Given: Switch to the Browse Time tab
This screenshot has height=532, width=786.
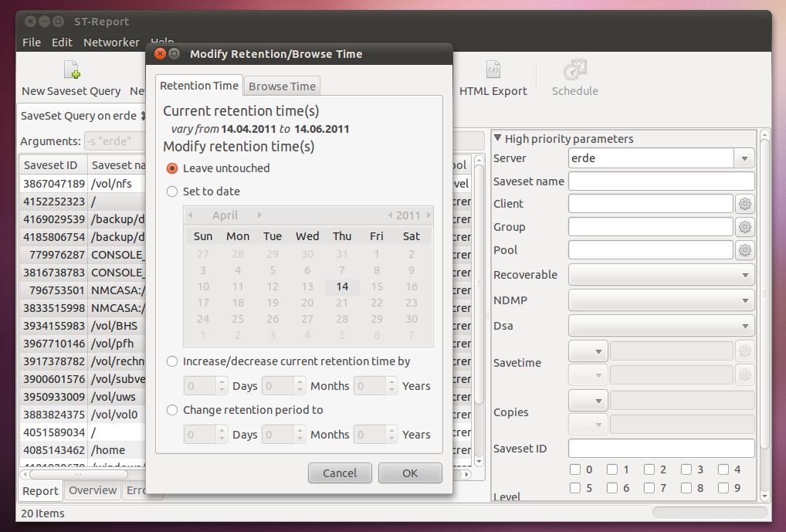Looking at the screenshot, I should pyautogui.click(x=283, y=86).
